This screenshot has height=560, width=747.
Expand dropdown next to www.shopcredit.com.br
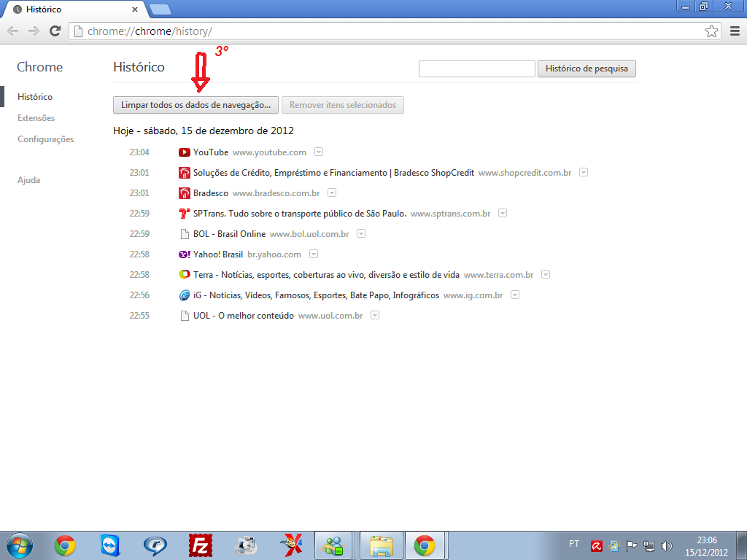(584, 172)
